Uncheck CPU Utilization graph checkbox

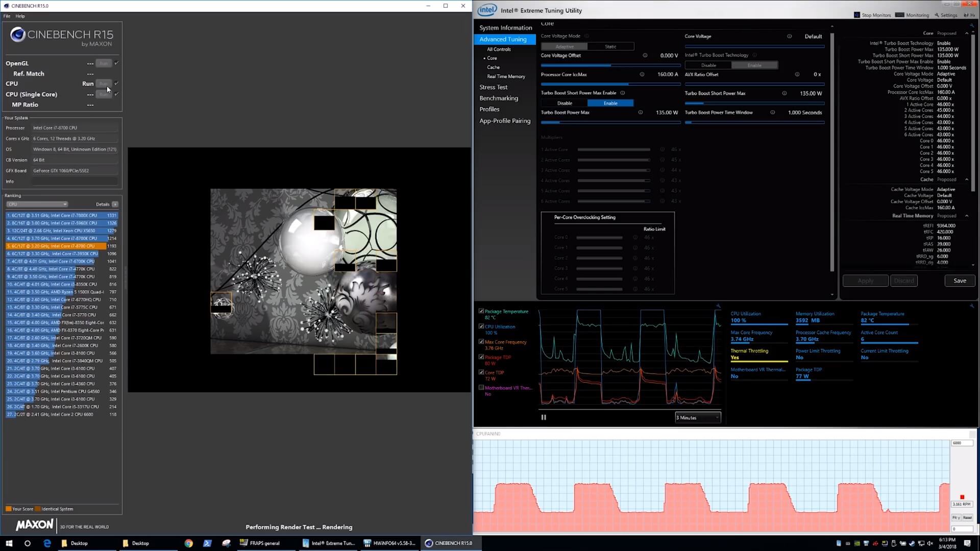click(481, 327)
